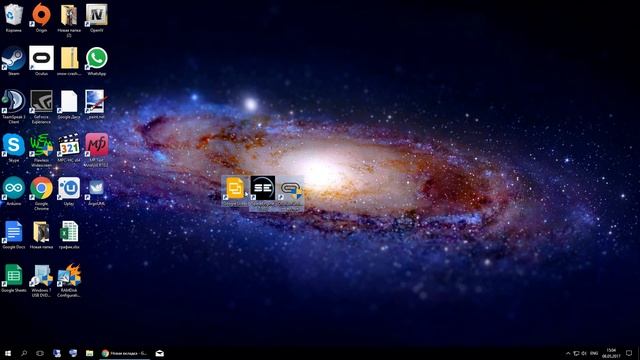Open taskbar search magnifier
The image size is (640, 360).
click(x=24, y=353)
